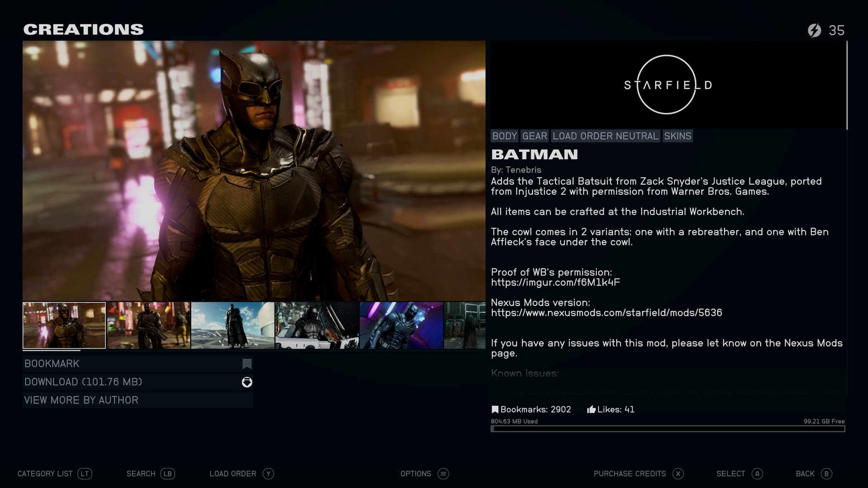
Task: Select the BODY category tag
Action: (x=505, y=136)
